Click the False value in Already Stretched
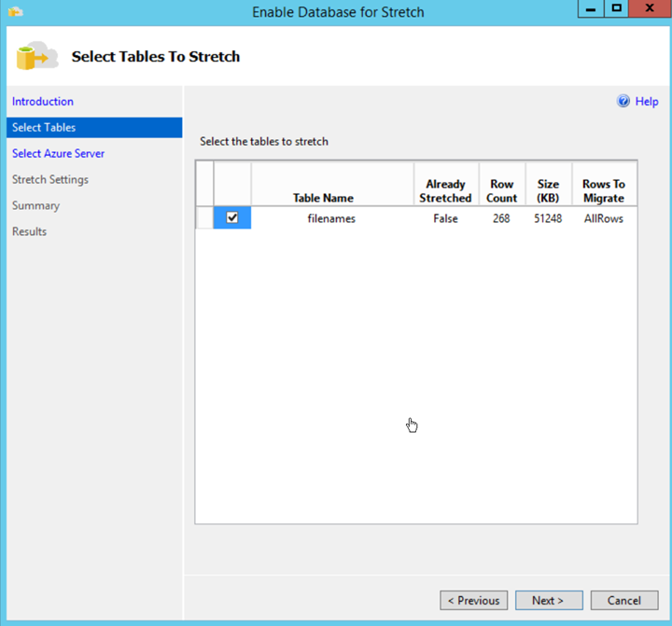 pos(446,218)
